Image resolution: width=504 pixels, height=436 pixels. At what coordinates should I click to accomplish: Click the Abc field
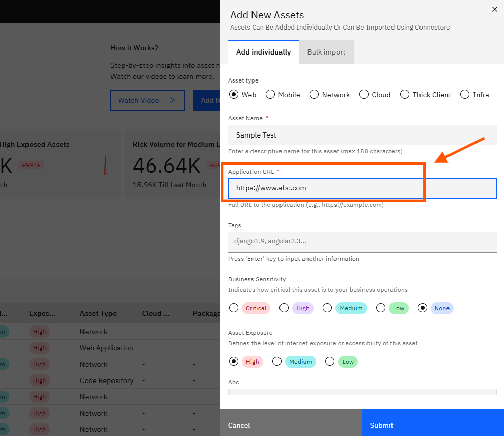pyautogui.click(x=362, y=392)
